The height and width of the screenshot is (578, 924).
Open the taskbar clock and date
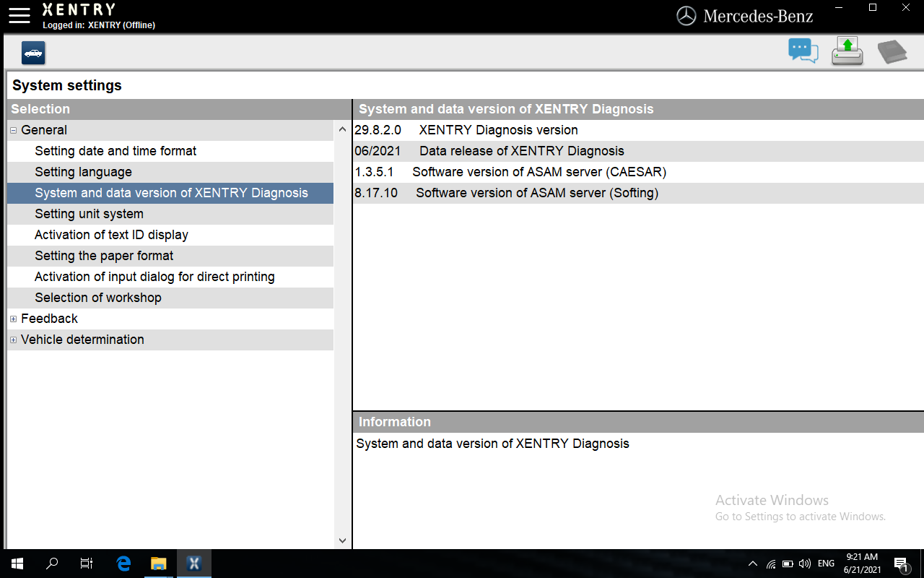(862, 564)
